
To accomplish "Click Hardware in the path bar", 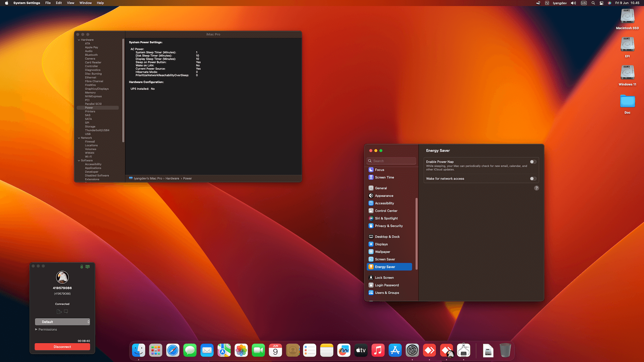I will [172, 179].
